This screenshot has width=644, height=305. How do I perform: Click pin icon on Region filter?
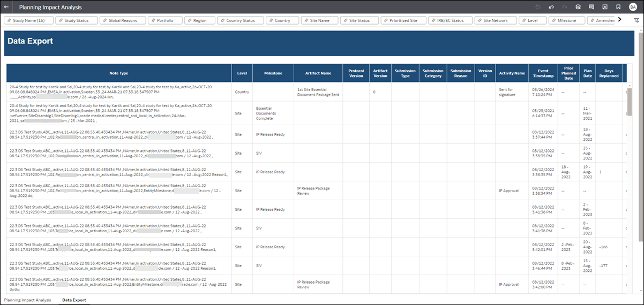[x=190, y=20]
